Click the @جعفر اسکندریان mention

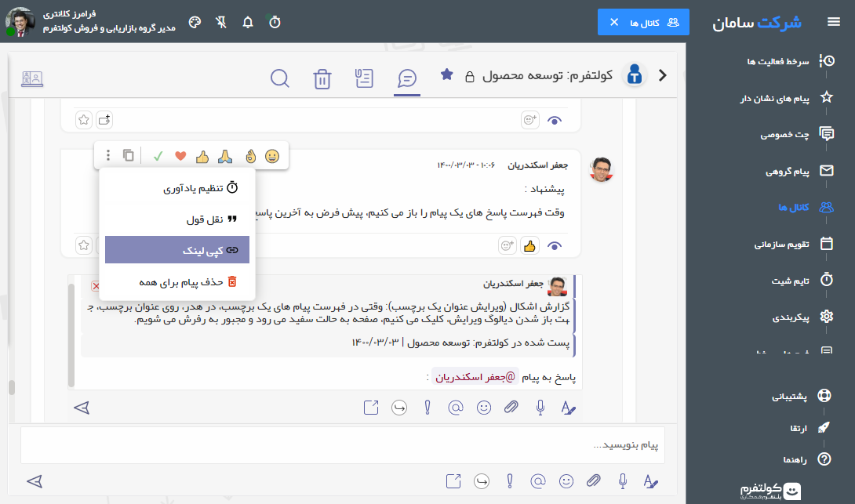[x=474, y=376]
